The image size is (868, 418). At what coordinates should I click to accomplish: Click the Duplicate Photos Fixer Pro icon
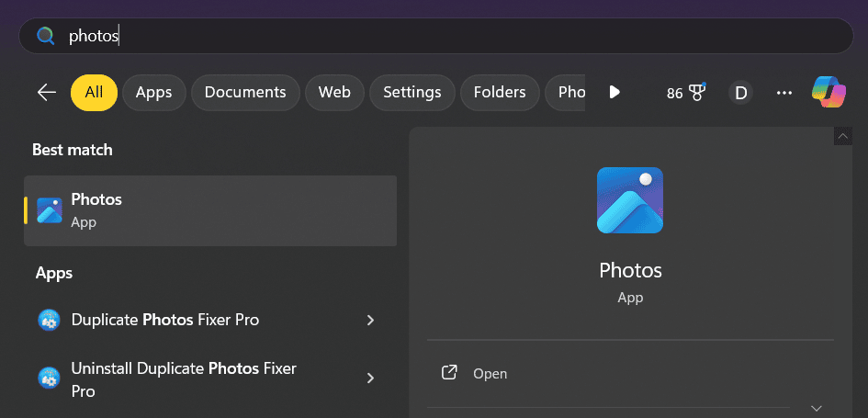click(x=49, y=320)
